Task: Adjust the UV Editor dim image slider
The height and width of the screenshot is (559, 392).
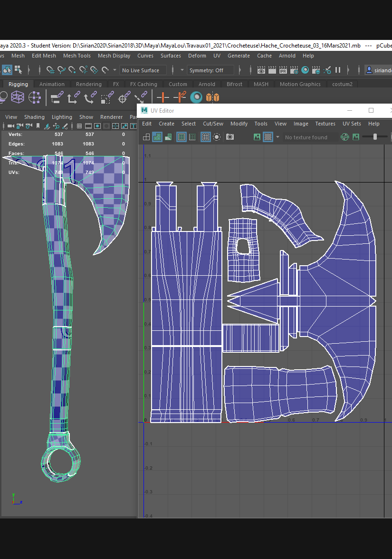Action: click(375, 137)
